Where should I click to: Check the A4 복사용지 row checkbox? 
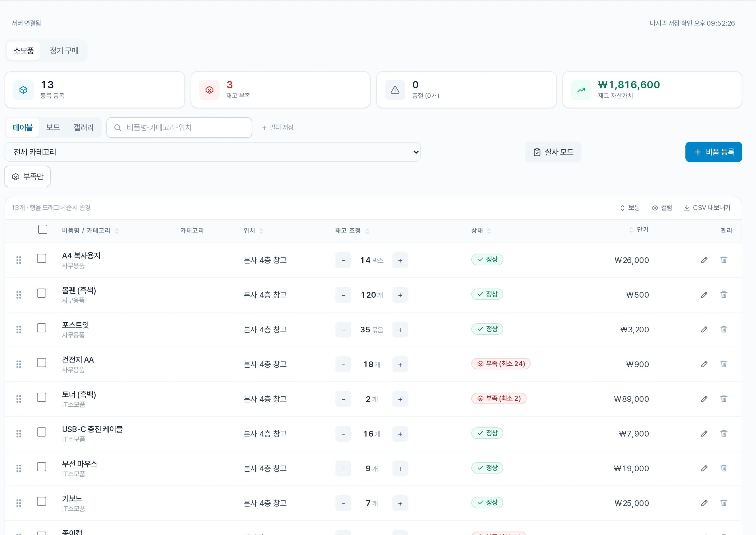(x=42, y=259)
